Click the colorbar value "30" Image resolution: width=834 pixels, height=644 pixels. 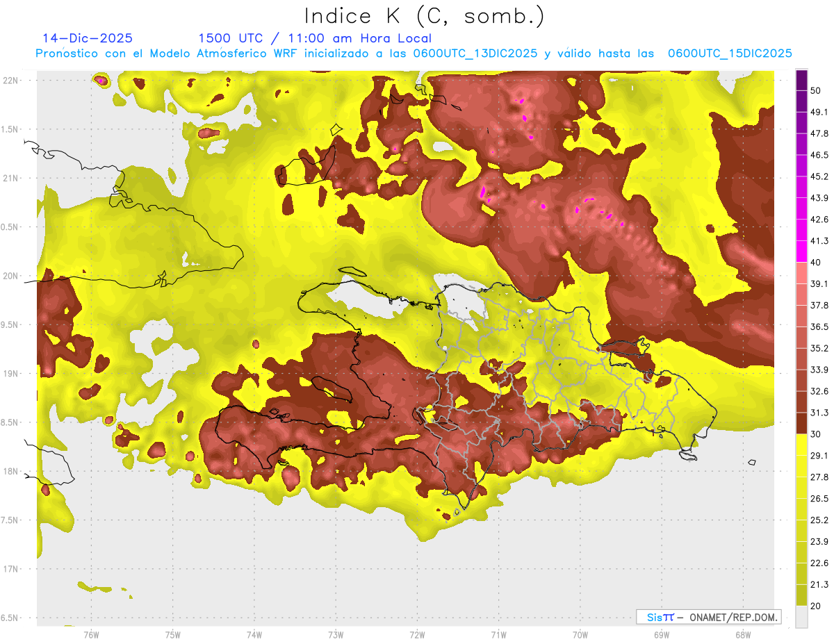817,434
